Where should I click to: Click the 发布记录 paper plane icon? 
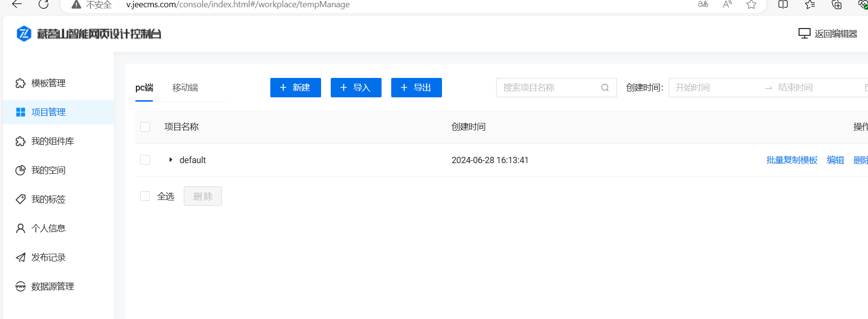tap(20, 258)
